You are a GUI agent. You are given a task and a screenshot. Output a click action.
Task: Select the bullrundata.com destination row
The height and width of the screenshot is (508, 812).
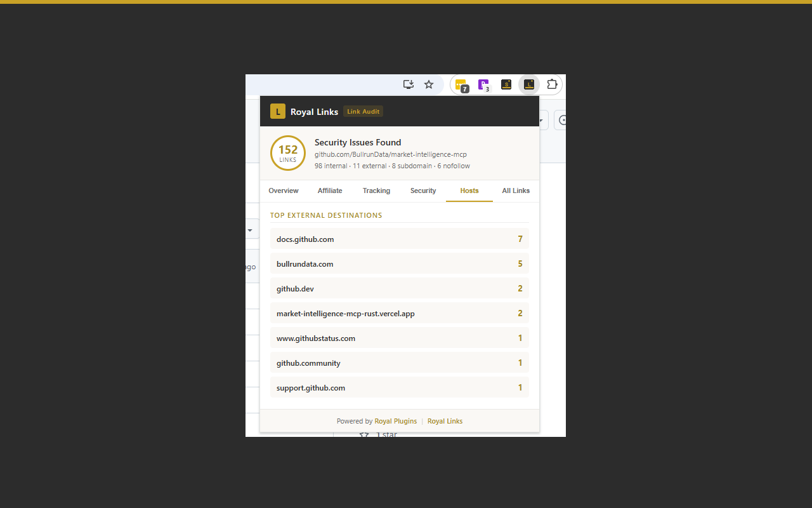(x=399, y=264)
